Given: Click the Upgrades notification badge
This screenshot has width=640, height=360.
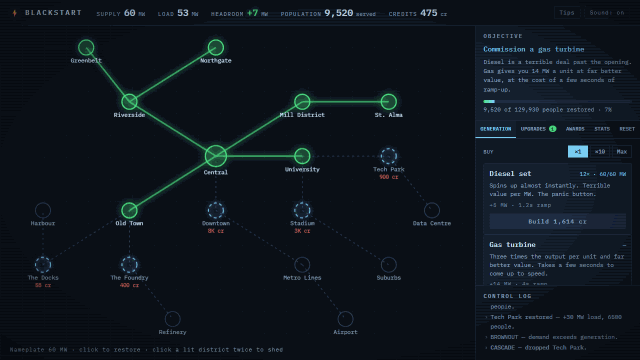Looking at the screenshot, I should pyautogui.click(x=553, y=129).
